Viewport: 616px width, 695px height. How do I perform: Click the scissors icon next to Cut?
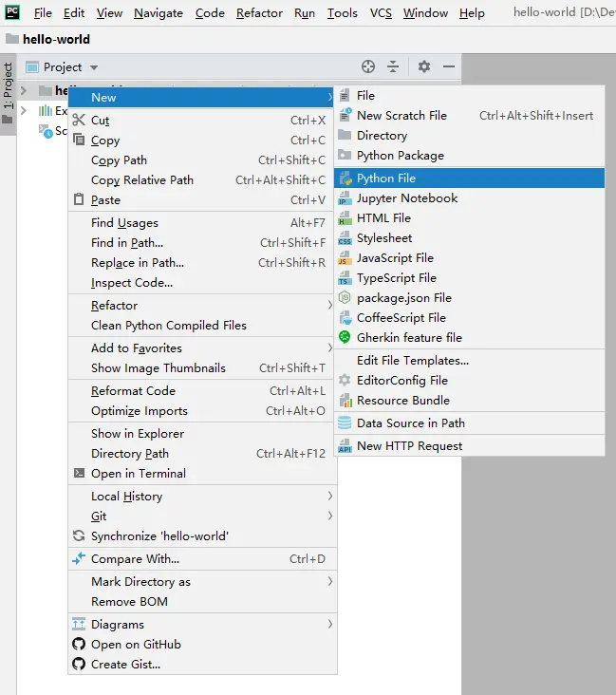(x=79, y=120)
